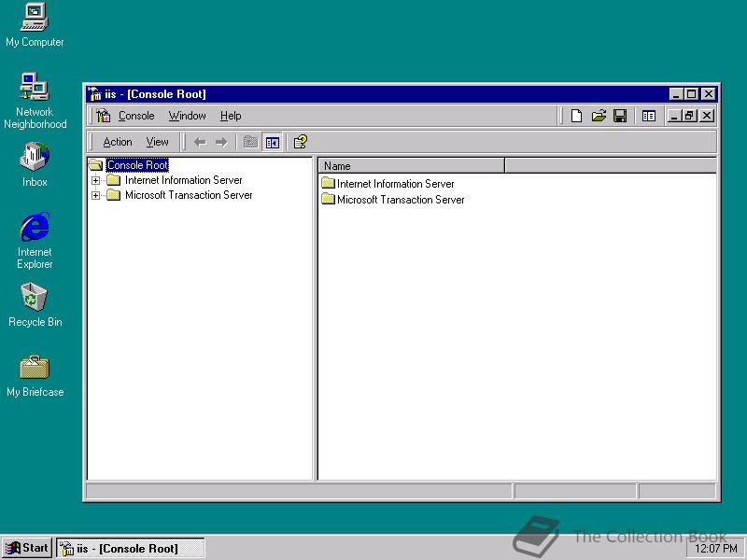This screenshot has height=560, width=747.
Task: Expand the Internet Information Server tree node
Action: (96, 180)
